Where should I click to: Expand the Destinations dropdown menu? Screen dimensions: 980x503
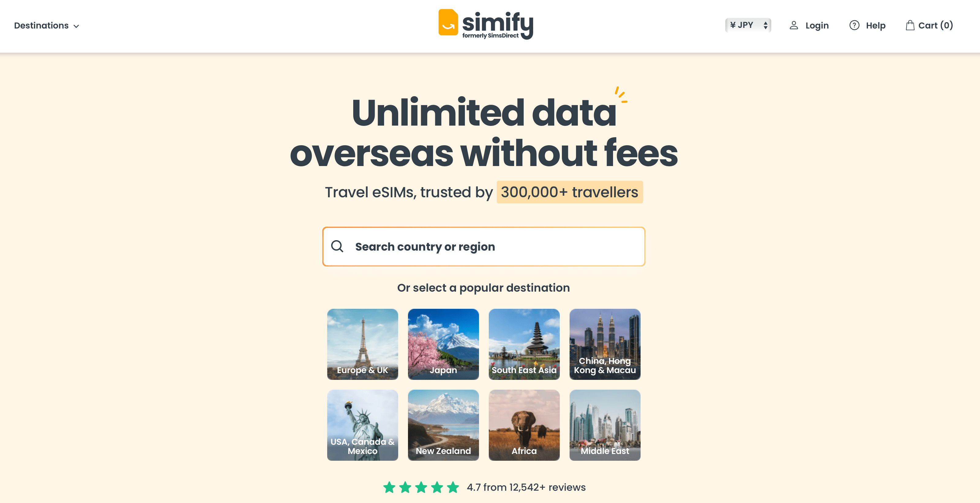click(46, 26)
